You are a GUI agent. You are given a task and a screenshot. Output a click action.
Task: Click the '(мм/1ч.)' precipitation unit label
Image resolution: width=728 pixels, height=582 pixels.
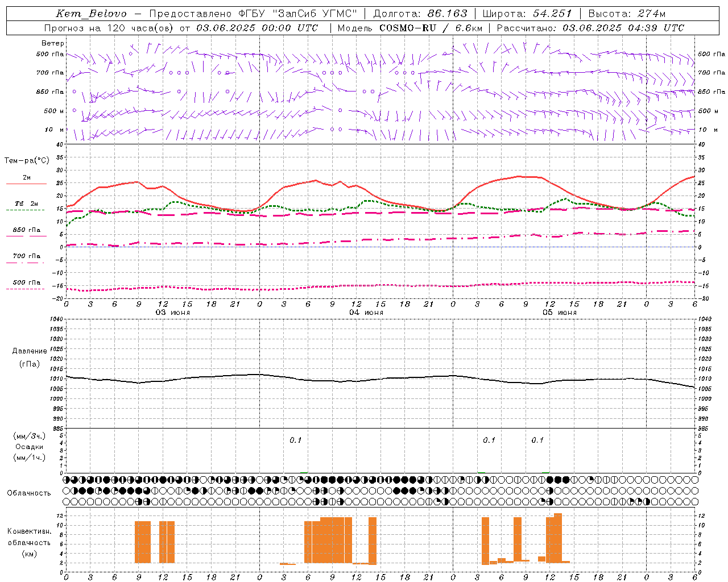click(30, 458)
